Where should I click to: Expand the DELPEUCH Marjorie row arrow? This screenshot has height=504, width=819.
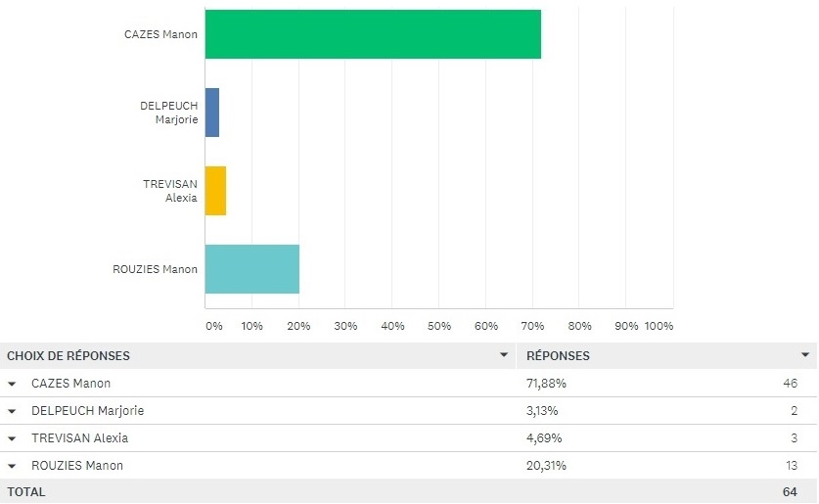point(13,411)
